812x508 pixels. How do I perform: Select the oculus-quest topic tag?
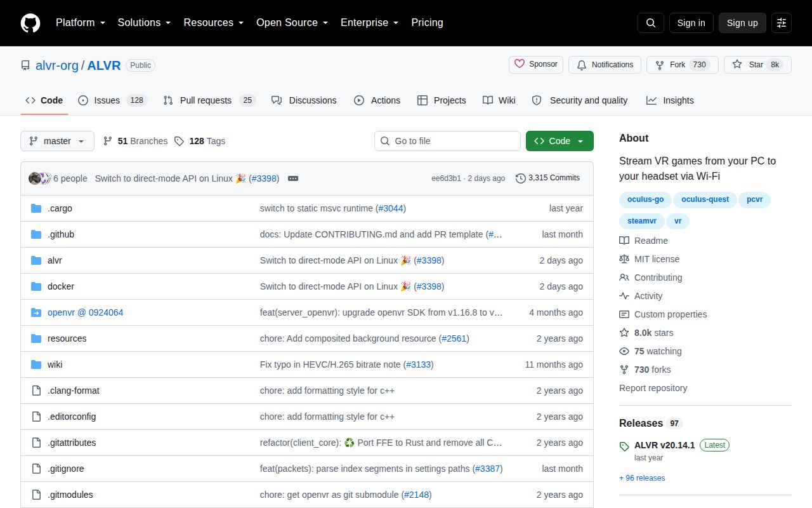[705, 199]
